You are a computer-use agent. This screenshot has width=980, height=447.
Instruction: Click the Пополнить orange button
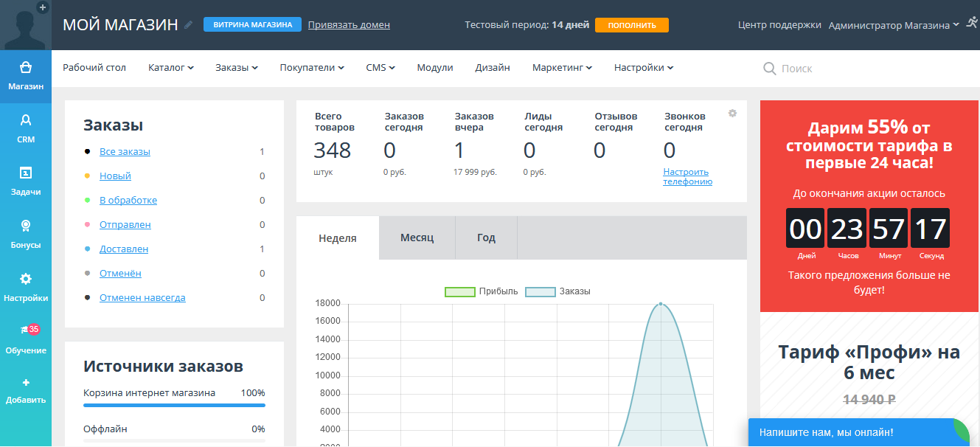pos(631,25)
